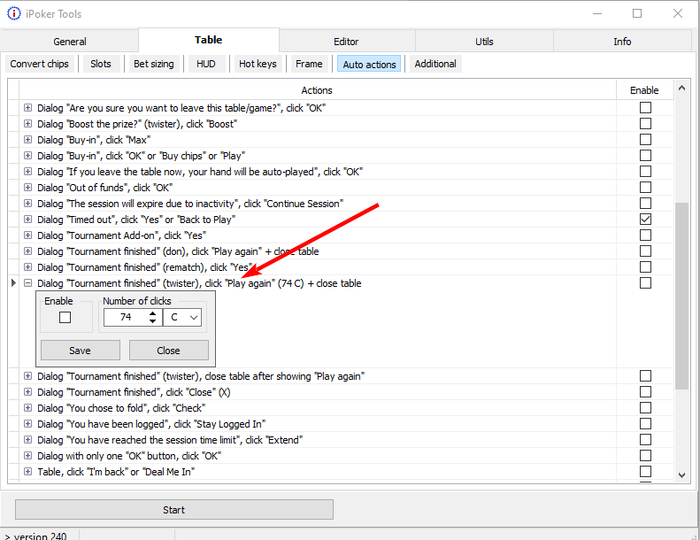Screen dimensions: 700x540
Task: Expand the "Boost the prize?" twister row
Action: coord(28,124)
